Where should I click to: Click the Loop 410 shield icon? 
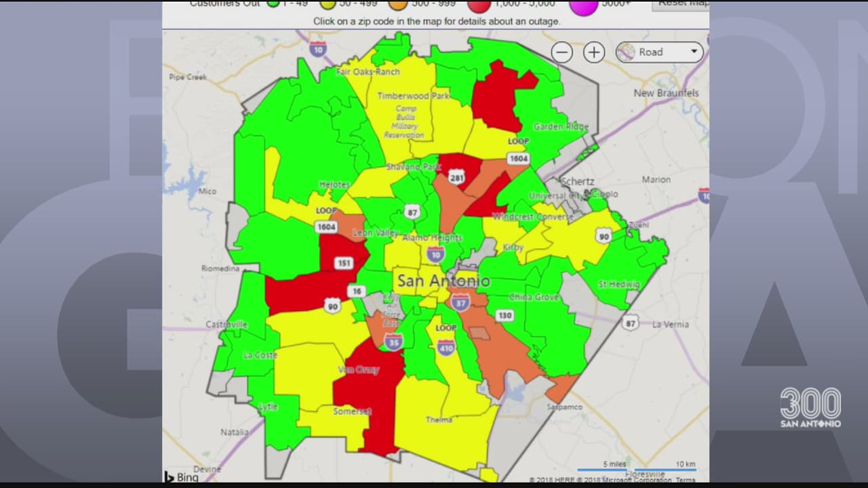[x=446, y=347]
